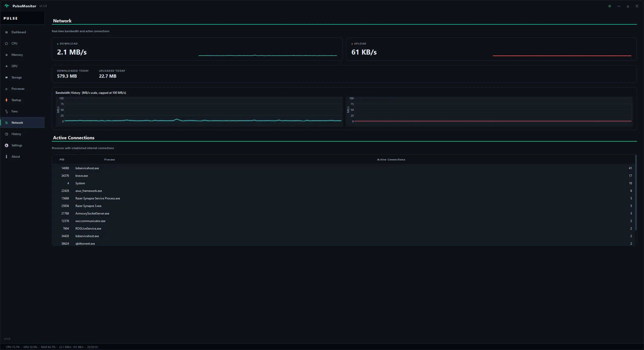Click the PulseMonitor heartbeat logo icon
Screen dimensions: 644x350
coord(7,6)
